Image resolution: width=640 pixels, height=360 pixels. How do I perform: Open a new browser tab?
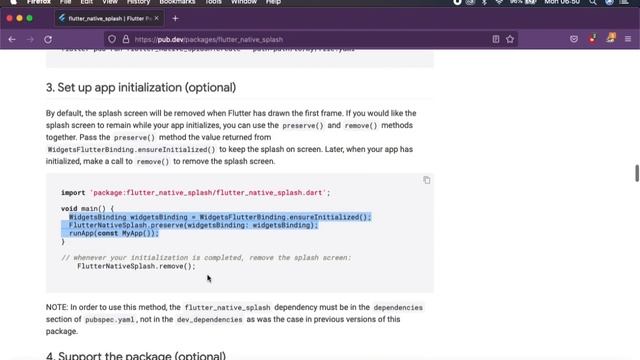tap(176, 18)
